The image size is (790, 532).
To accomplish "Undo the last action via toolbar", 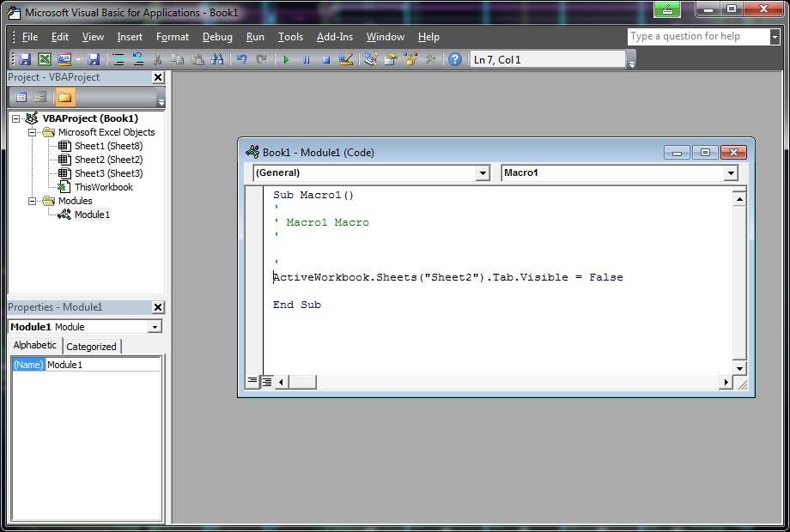I will tap(242, 59).
